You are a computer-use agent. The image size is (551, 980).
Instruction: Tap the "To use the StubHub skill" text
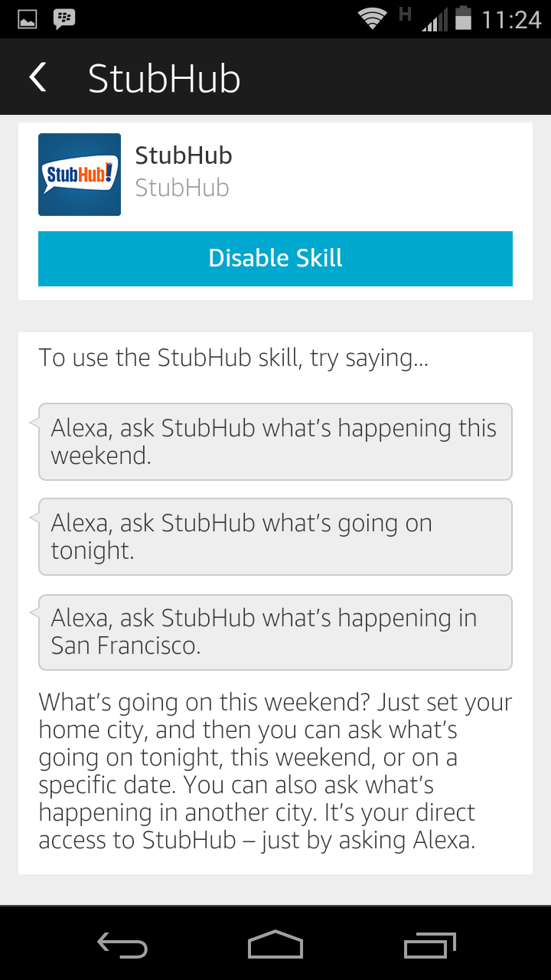[x=233, y=358]
